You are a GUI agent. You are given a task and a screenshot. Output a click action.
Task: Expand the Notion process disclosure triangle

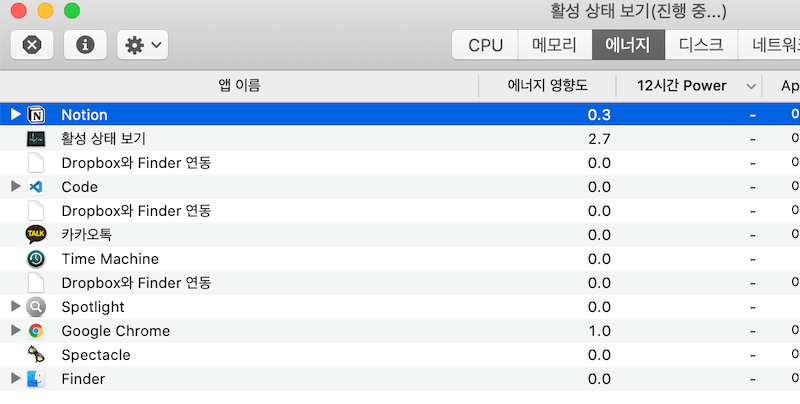16,114
